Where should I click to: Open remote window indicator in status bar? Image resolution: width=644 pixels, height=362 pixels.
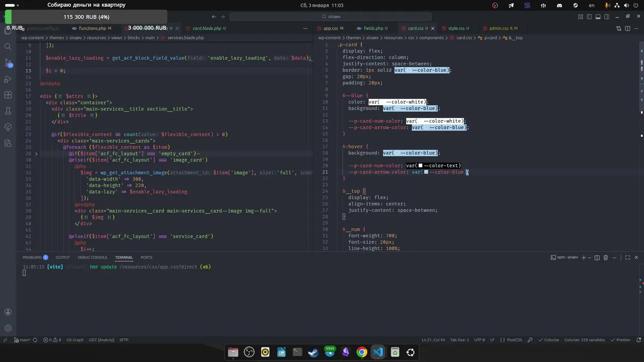(x=6, y=340)
